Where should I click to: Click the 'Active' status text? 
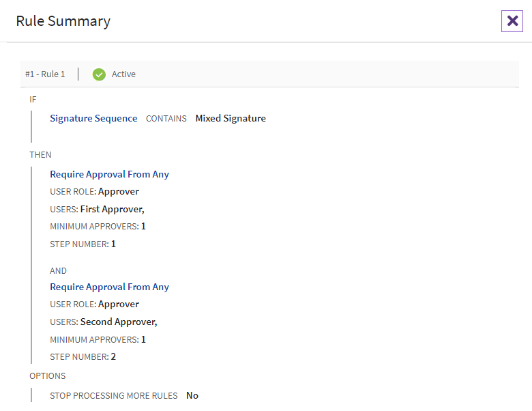(x=123, y=74)
